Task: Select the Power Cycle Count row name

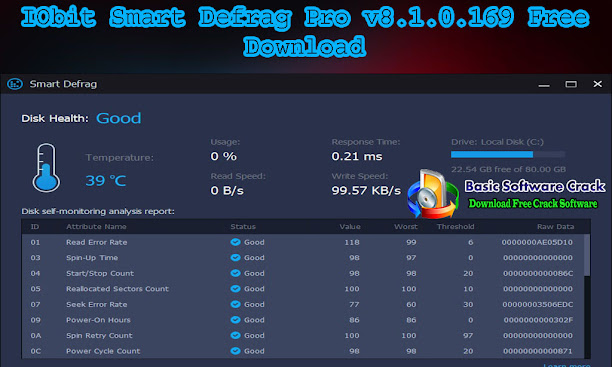Action: [103, 351]
